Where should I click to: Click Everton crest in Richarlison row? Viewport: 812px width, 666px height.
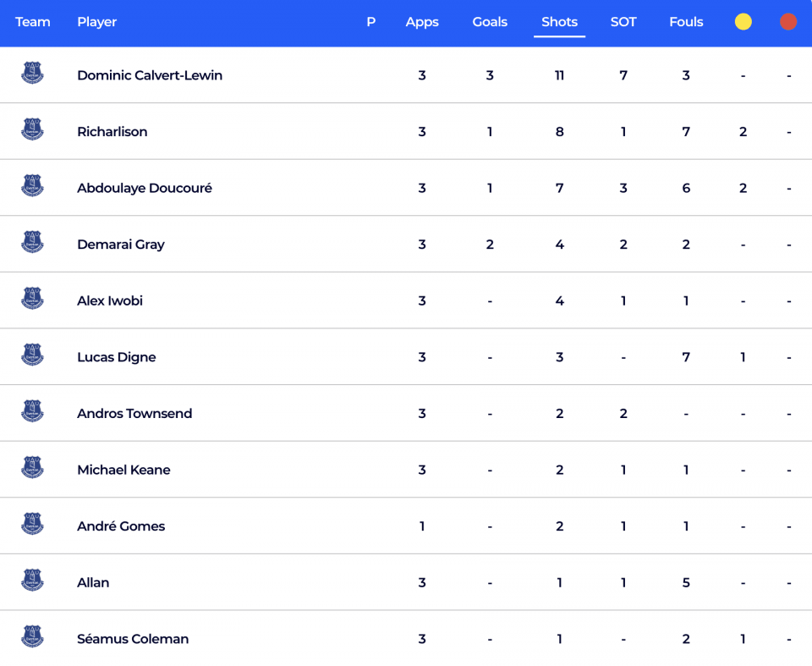pos(32,129)
